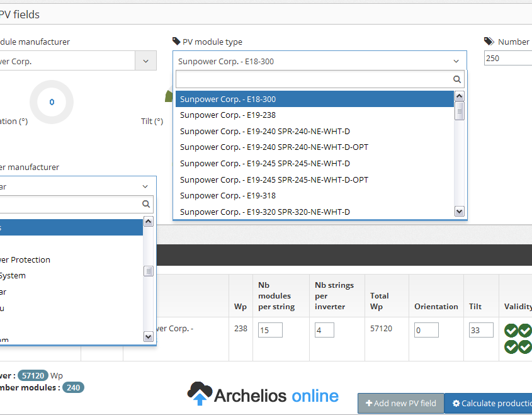532x415 pixels.
Task: Select Sunpower Corp. - E19-318 option
Action: coord(315,196)
